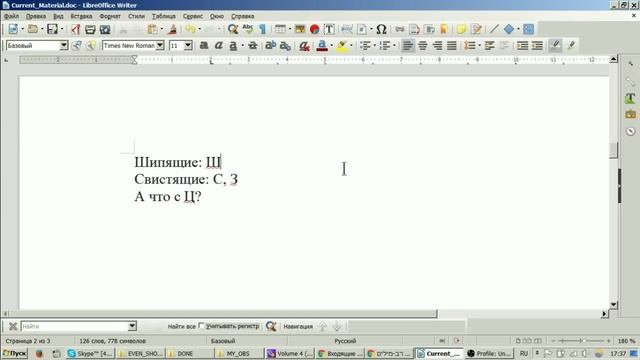
Task: Export the document as PDF
Action: pyautogui.click(x=76, y=29)
